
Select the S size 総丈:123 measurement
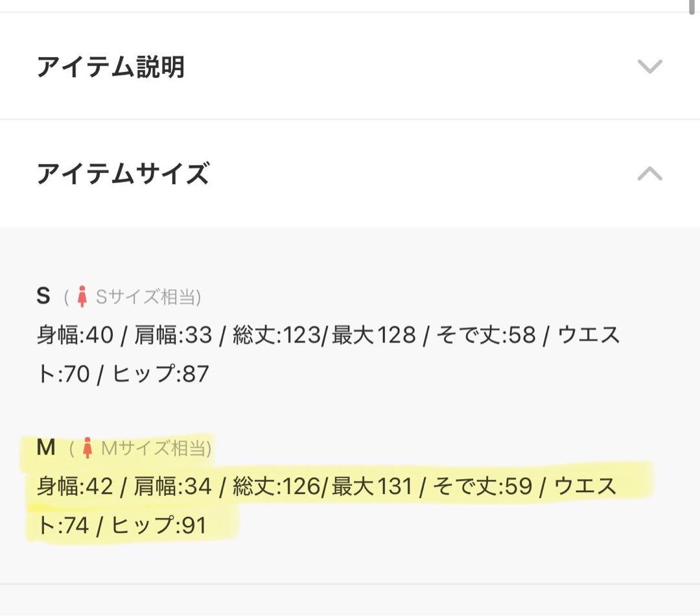(277, 335)
